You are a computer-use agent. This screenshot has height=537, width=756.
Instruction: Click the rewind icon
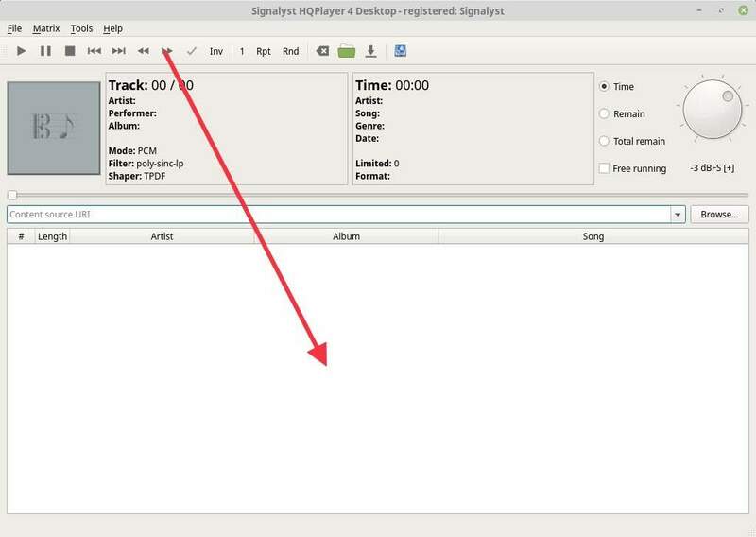(144, 51)
